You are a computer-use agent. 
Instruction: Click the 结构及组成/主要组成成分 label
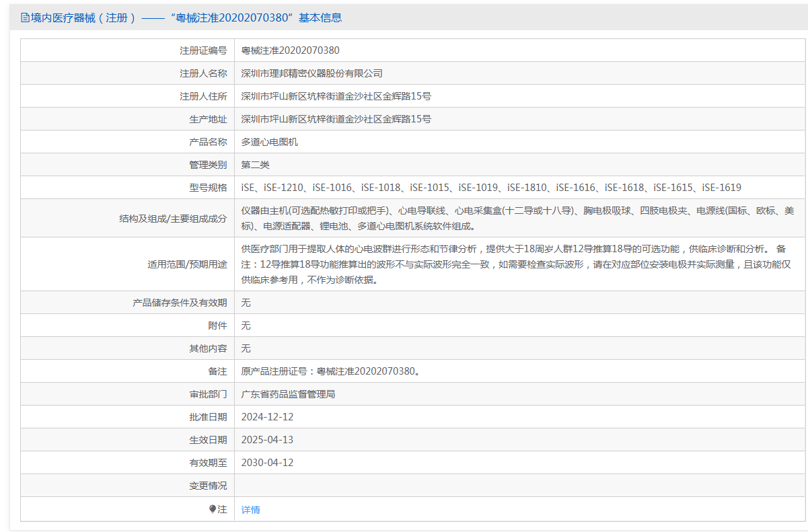tap(173, 219)
